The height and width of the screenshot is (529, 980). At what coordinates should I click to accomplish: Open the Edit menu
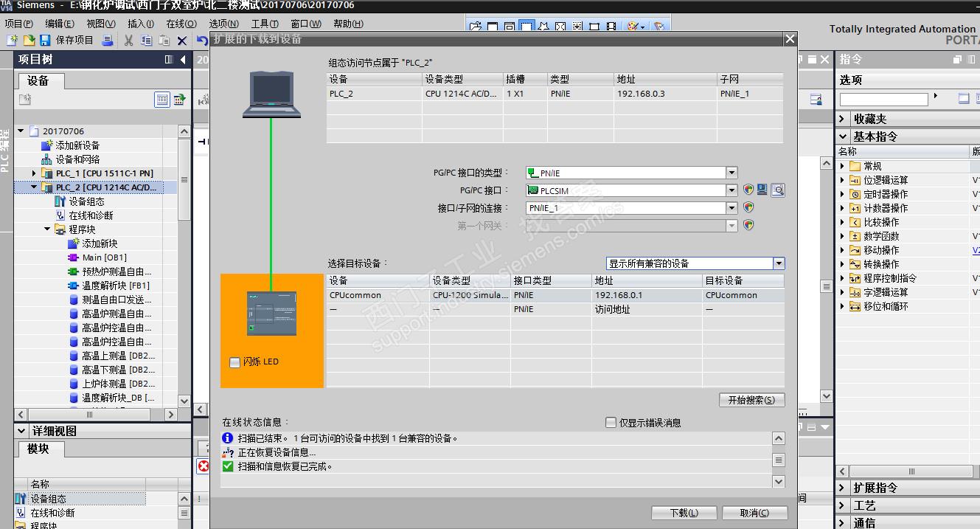(x=60, y=24)
